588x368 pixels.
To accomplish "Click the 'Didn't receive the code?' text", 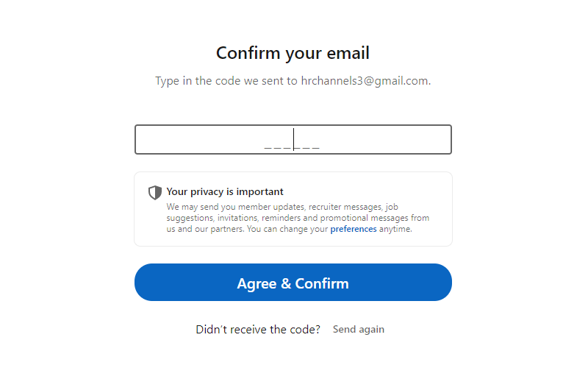I will [x=258, y=330].
